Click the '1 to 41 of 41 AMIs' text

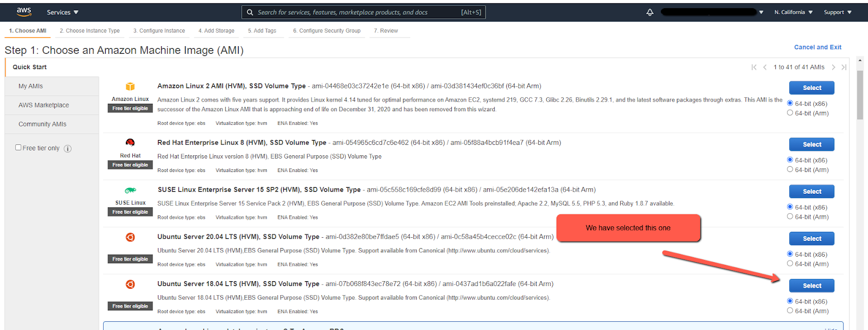pyautogui.click(x=799, y=67)
